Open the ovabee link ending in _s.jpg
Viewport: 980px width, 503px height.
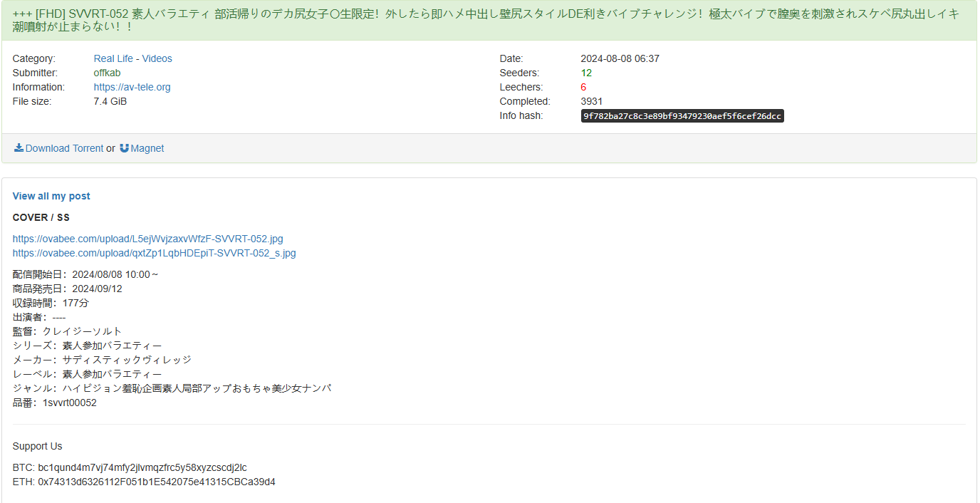pyautogui.click(x=154, y=253)
